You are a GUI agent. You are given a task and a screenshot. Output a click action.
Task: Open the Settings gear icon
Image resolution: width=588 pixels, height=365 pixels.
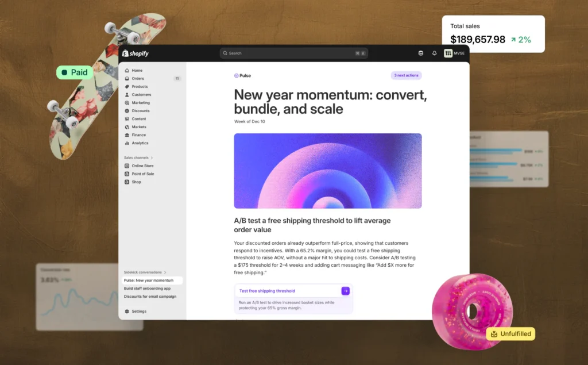pos(127,312)
